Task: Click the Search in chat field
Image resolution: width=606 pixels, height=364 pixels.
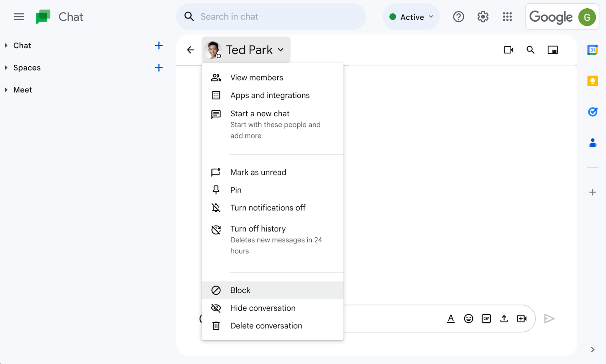Action: [271, 17]
